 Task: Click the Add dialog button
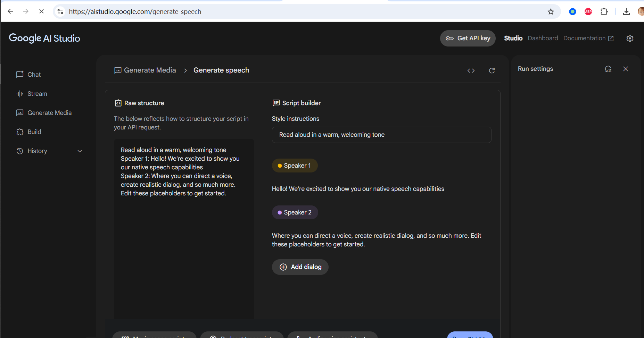click(x=300, y=267)
